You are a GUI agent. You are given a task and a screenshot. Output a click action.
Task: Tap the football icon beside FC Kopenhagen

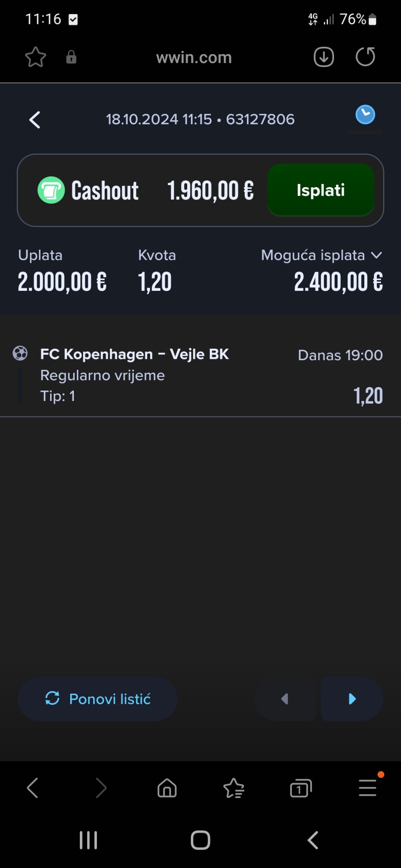[20, 353]
